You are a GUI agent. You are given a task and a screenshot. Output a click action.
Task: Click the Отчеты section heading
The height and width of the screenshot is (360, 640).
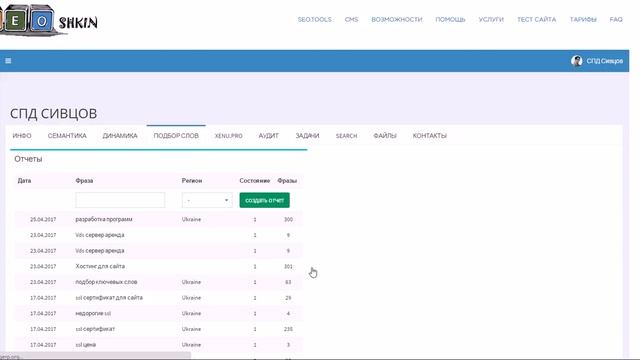(x=28, y=159)
